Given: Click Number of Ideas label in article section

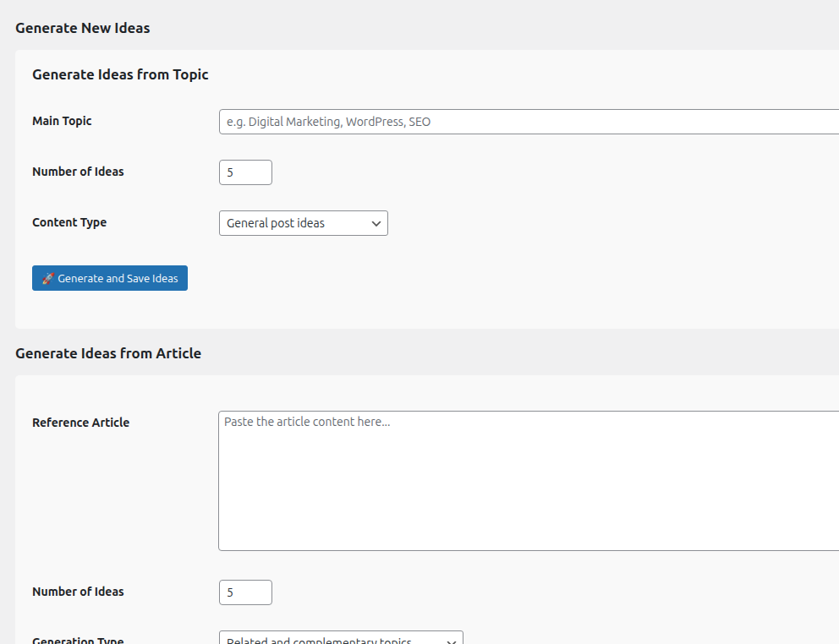Looking at the screenshot, I should (x=78, y=592).
